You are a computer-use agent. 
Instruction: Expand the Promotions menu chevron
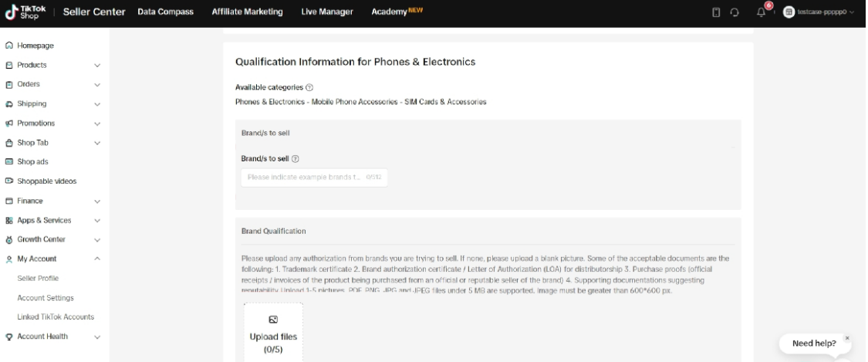coord(97,123)
